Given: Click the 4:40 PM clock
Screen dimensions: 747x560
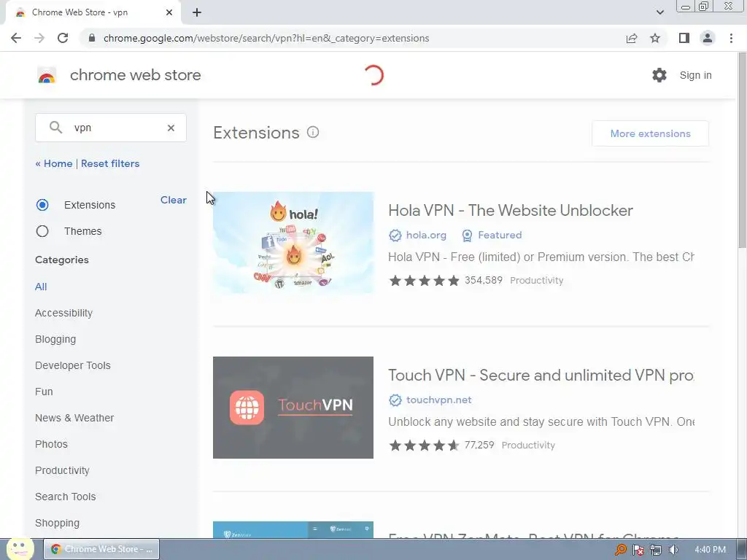Looking at the screenshot, I should (710, 550).
